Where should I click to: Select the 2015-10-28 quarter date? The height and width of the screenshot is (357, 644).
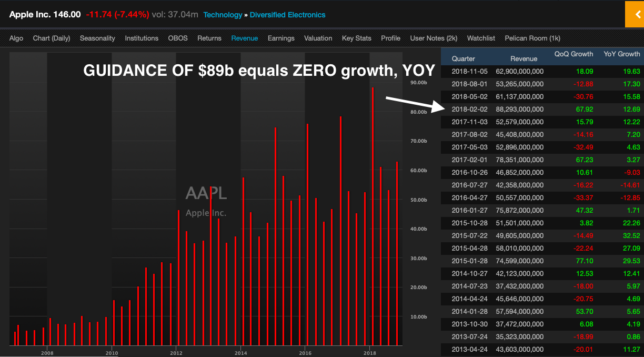(x=470, y=223)
